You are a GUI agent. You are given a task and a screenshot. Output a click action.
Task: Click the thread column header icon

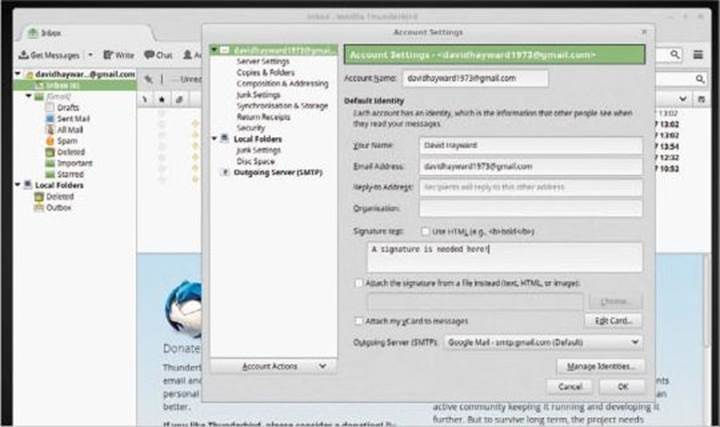tap(145, 99)
